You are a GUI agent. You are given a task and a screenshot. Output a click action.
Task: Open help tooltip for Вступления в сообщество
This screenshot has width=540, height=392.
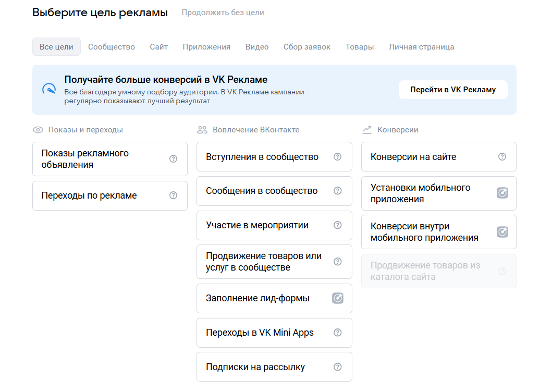point(338,156)
